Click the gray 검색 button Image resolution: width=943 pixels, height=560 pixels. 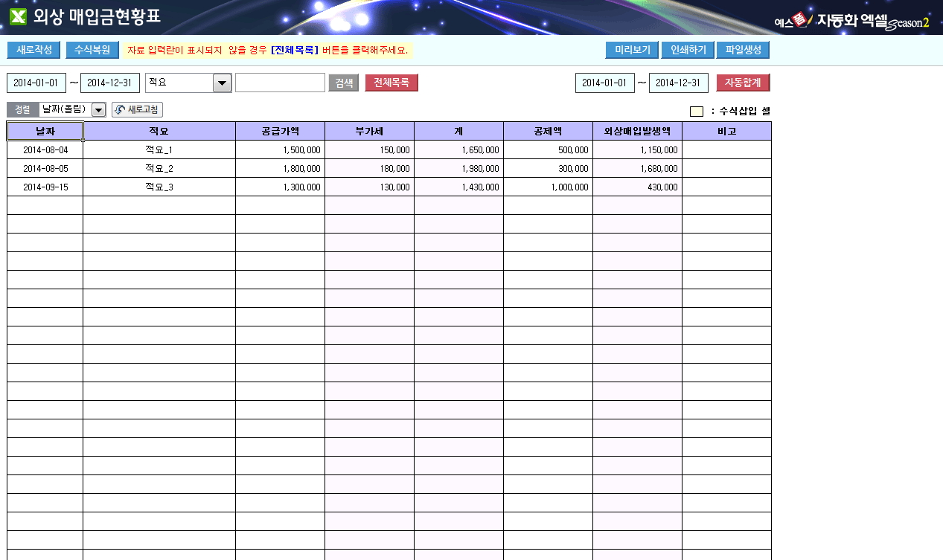(x=344, y=83)
